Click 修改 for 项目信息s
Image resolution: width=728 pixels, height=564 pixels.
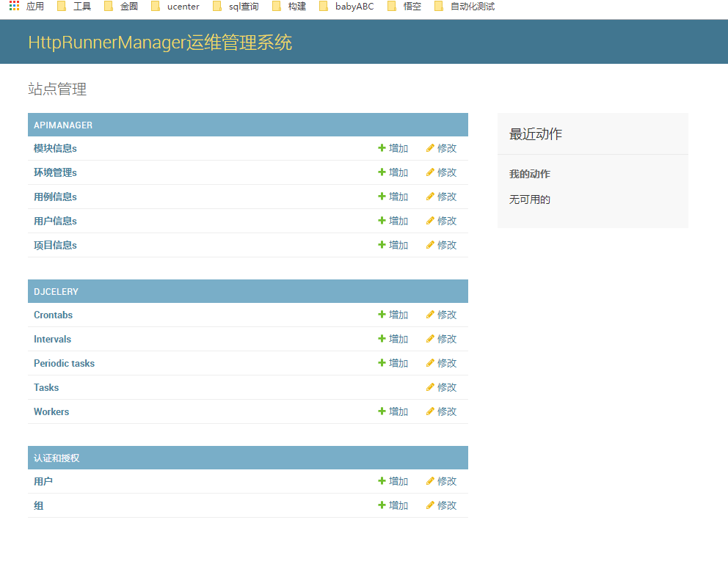[442, 245]
